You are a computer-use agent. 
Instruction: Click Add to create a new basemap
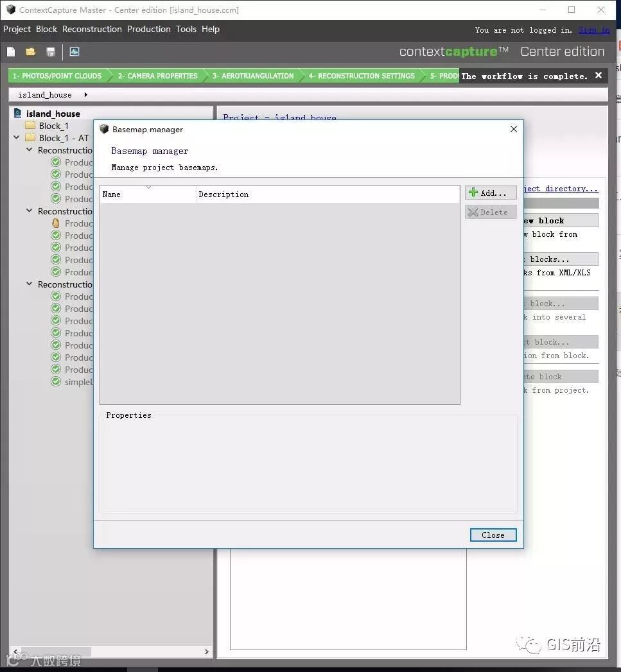(490, 193)
